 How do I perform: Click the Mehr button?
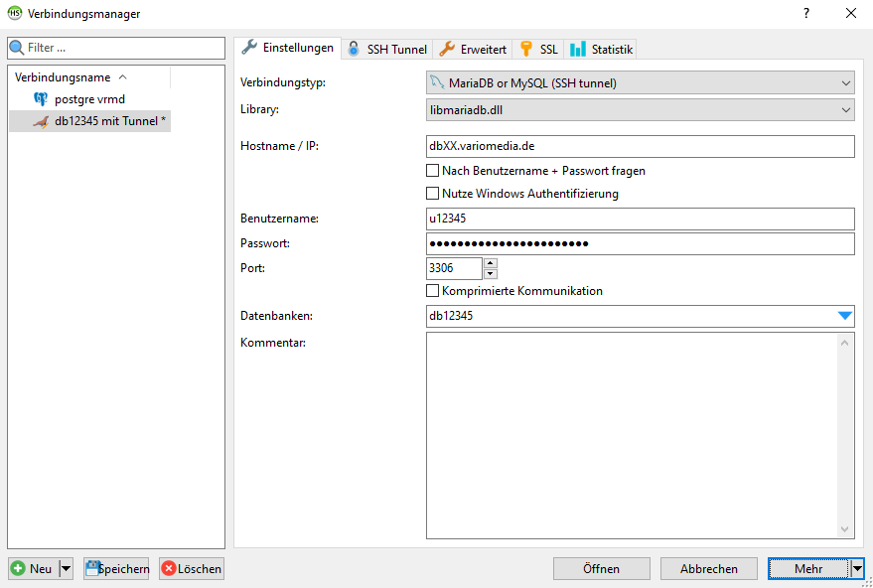(809, 568)
